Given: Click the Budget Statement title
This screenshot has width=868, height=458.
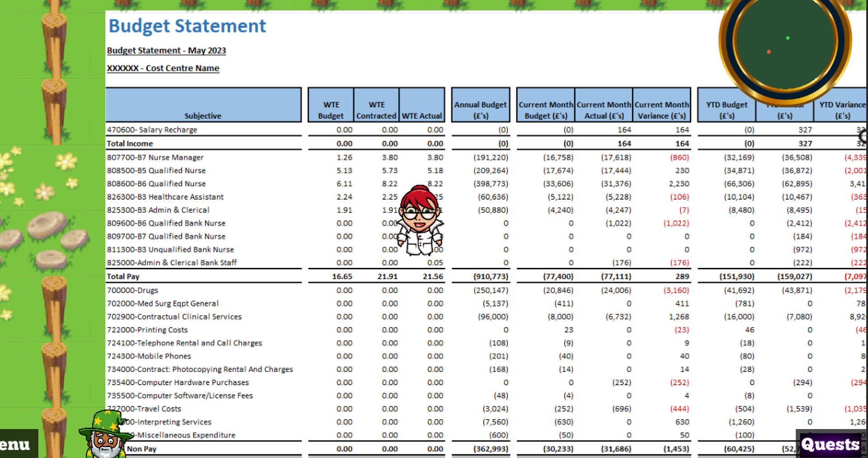Looking at the screenshot, I should pos(187,26).
